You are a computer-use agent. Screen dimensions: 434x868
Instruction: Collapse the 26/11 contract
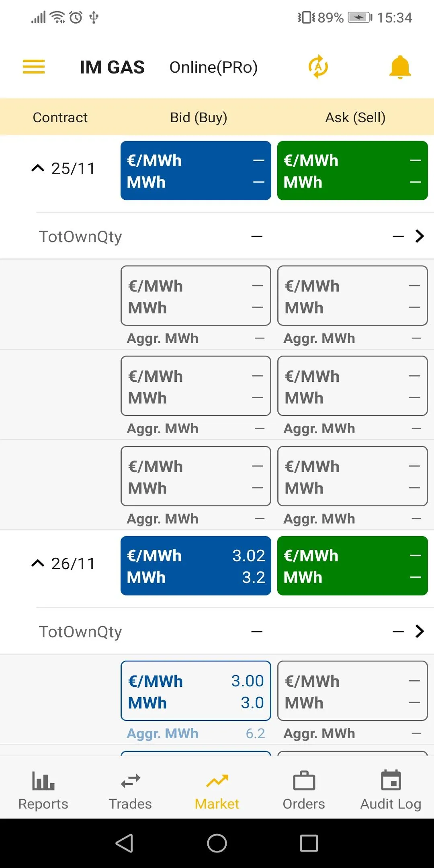38,563
